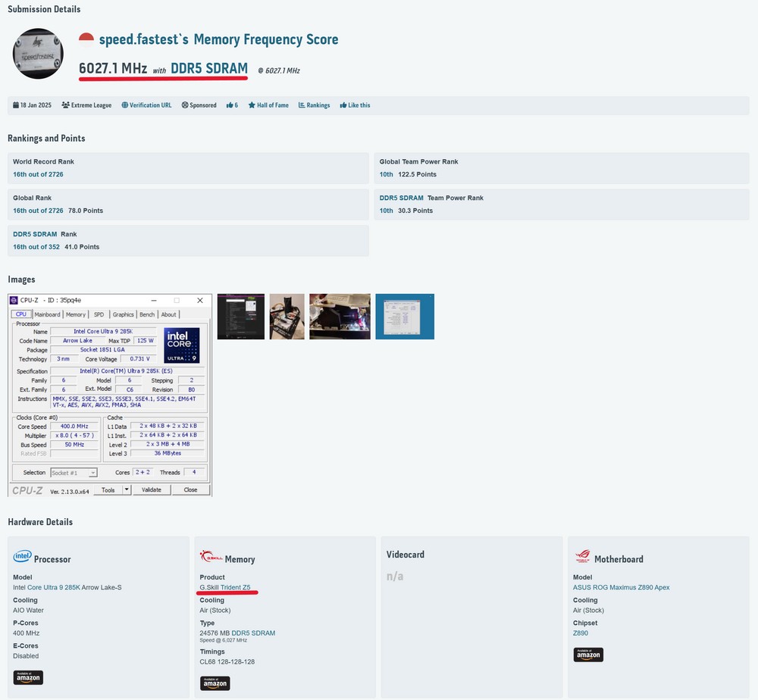Screen dimensions: 758x700
Task: Open the 10th link under Global Team Power Rank
Action: [x=387, y=174]
